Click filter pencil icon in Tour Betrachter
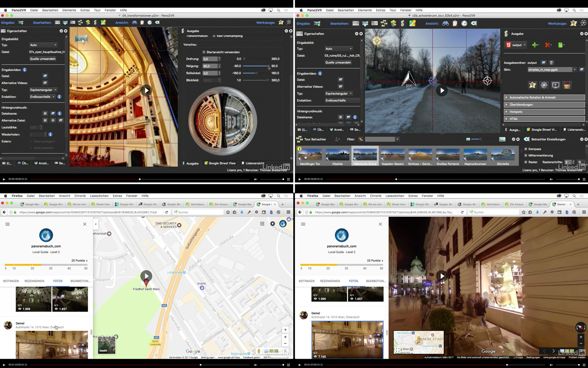The height and width of the screenshot is (368, 588). point(361,139)
